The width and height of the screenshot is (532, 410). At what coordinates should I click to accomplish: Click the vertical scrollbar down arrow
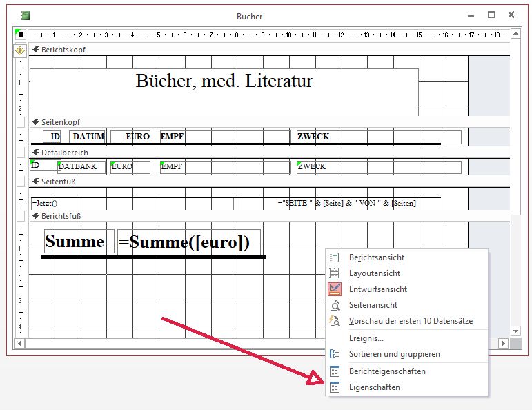tap(515, 331)
